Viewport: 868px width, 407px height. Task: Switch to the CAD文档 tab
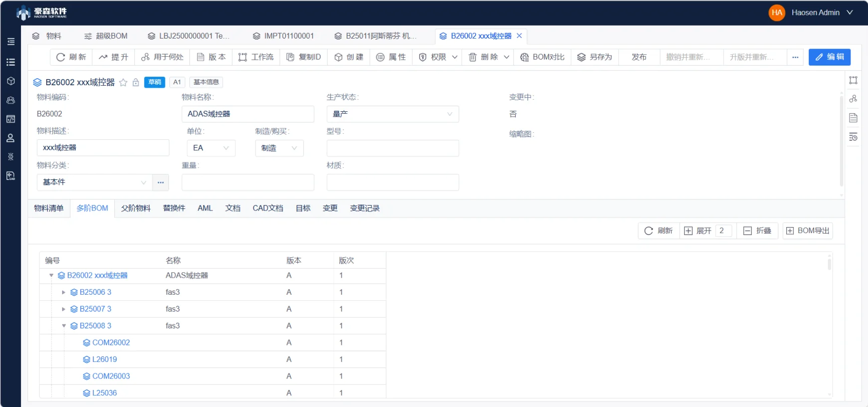268,208
